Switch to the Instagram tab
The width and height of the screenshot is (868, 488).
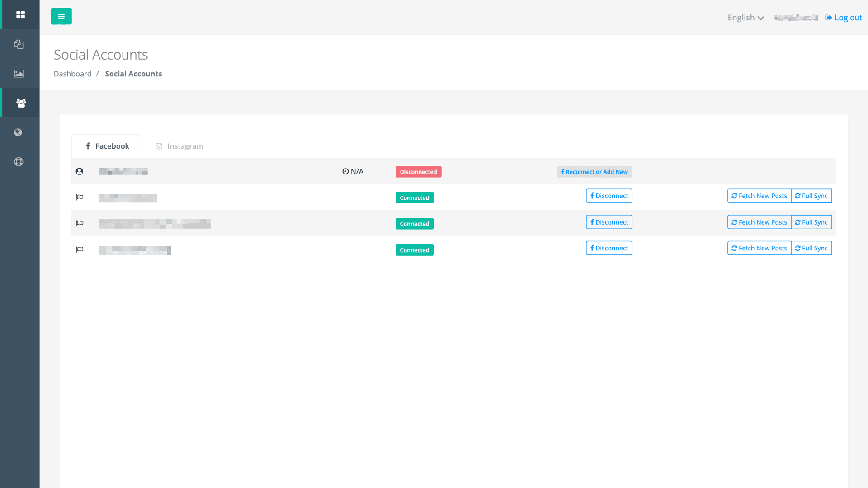179,146
